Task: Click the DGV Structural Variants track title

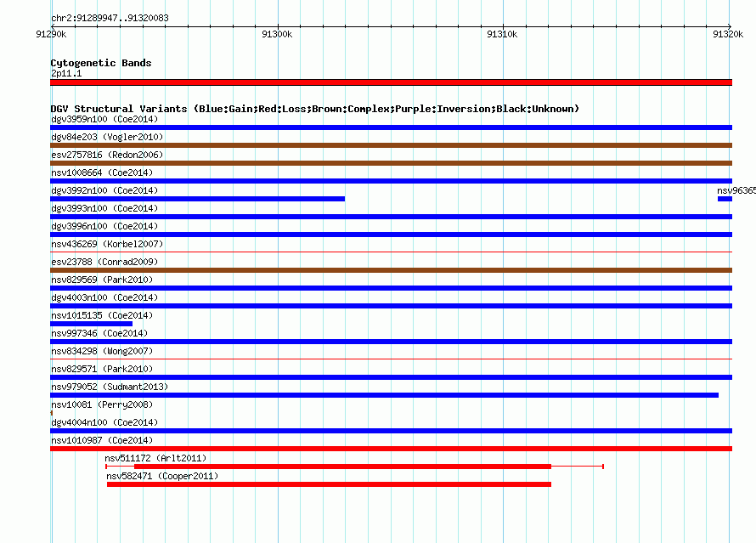Action: click(315, 109)
